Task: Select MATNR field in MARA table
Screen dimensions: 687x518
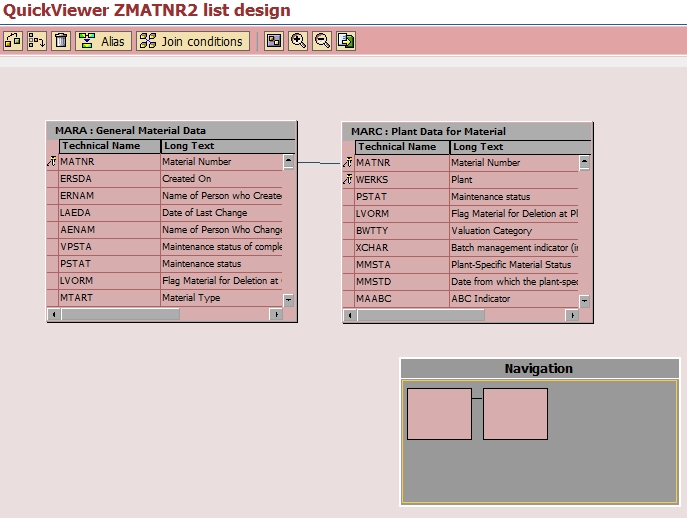Action: click(110, 162)
